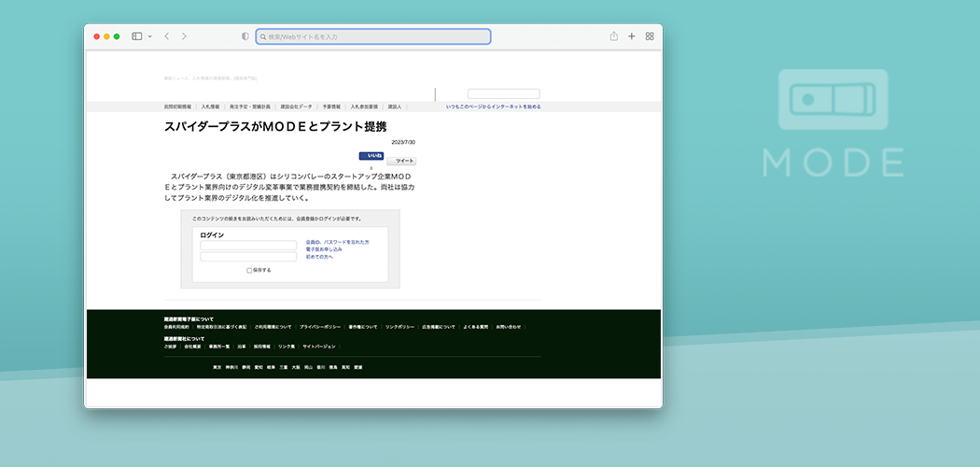Go forward to the next page
980x467 pixels.
(x=184, y=36)
